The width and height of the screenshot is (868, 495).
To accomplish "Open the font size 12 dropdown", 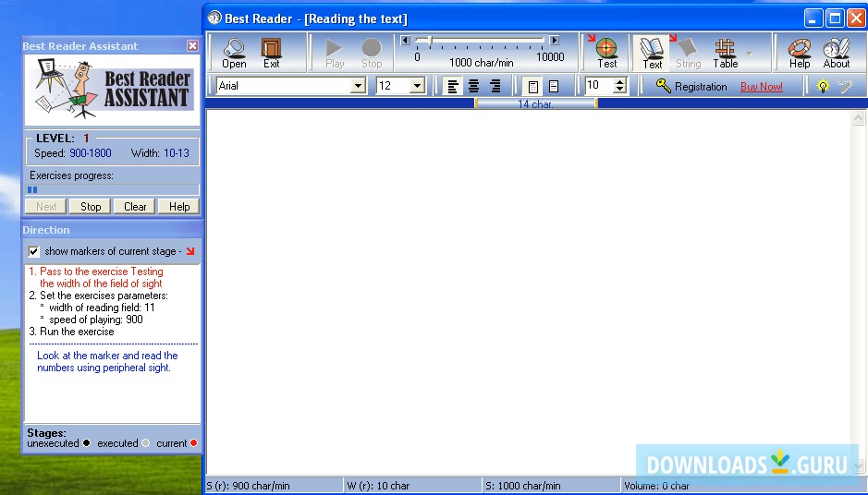I will (x=417, y=86).
